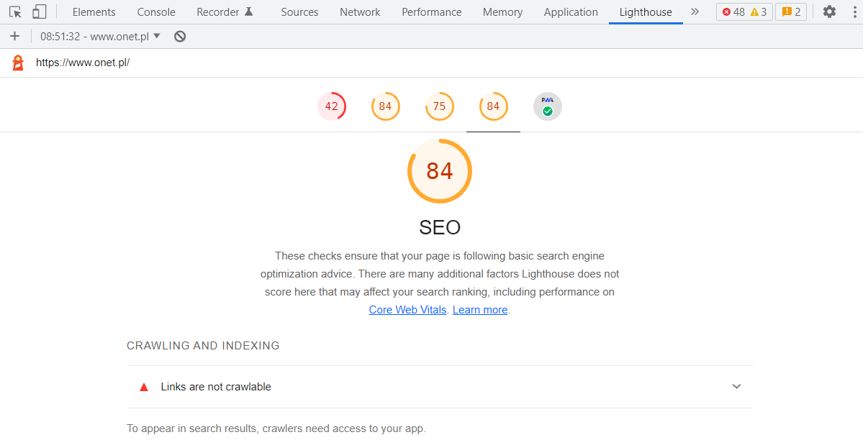
Task: Follow the Learn more link
Action: pos(480,310)
